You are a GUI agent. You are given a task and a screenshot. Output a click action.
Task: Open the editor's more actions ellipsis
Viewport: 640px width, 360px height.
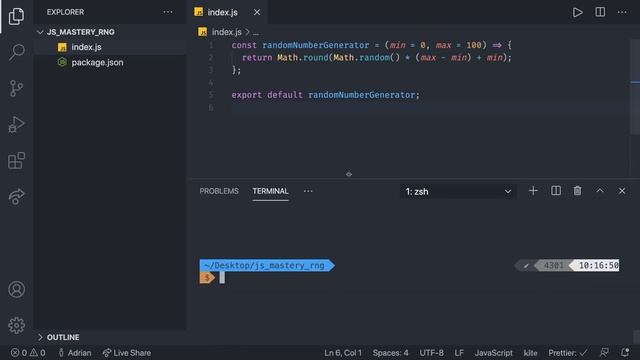(x=622, y=12)
